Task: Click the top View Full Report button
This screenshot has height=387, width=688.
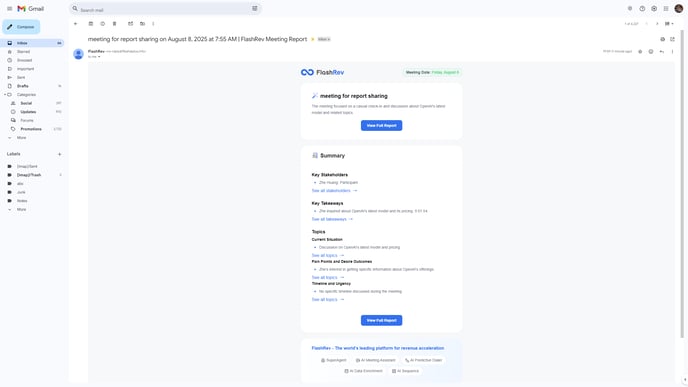Action: pos(381,125)
